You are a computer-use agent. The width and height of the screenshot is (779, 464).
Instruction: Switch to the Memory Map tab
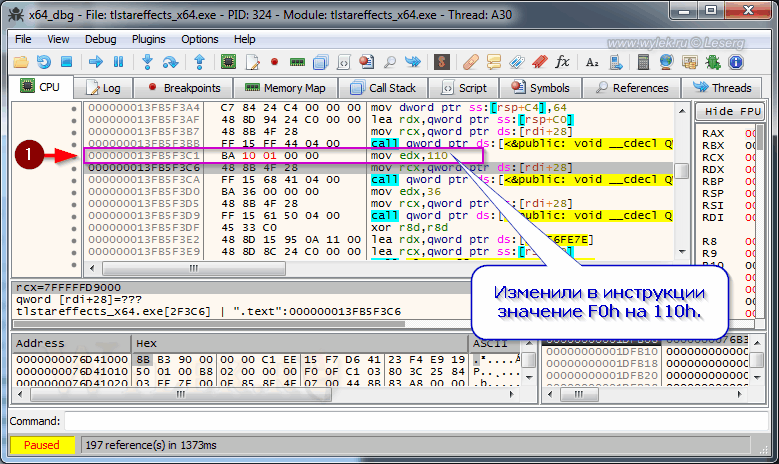285,88
